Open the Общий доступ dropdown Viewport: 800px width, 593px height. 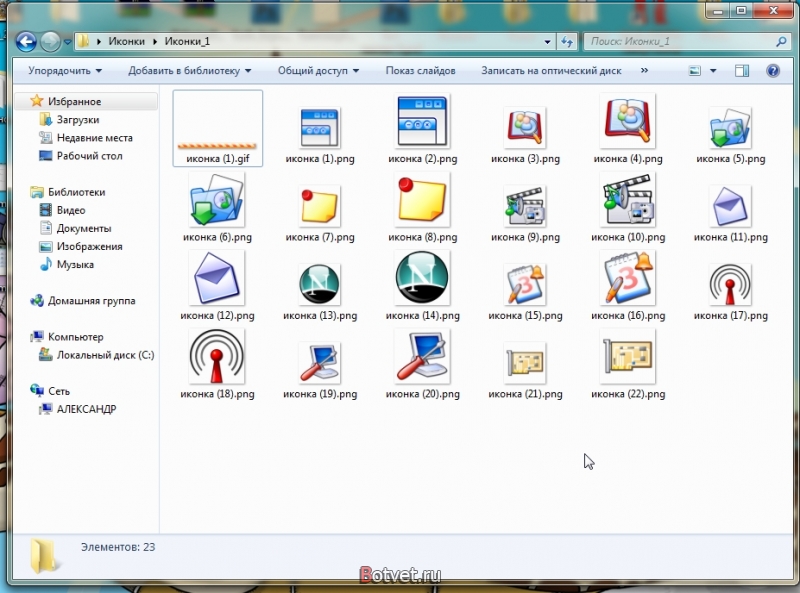coord(318,70)
